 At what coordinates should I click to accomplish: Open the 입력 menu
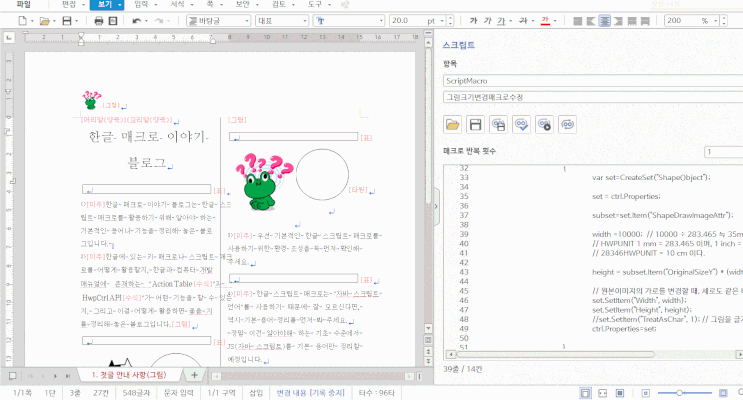pyautogui.click(x=141, y=5)
